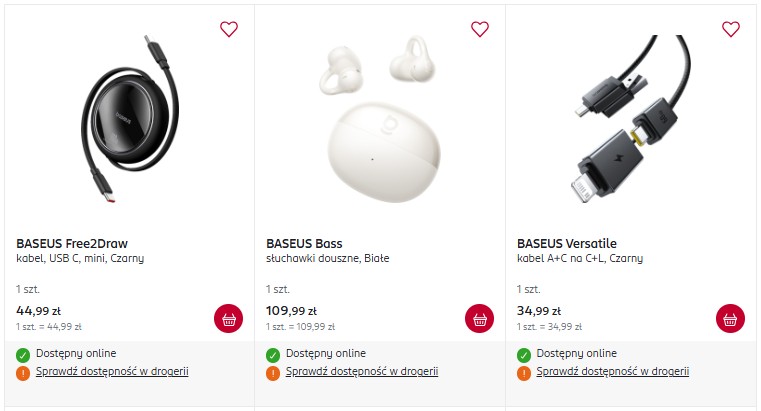The image size is (761, 411).
Task: Click orange warning icon under BASEUS Bass
Action: (273, 373)
